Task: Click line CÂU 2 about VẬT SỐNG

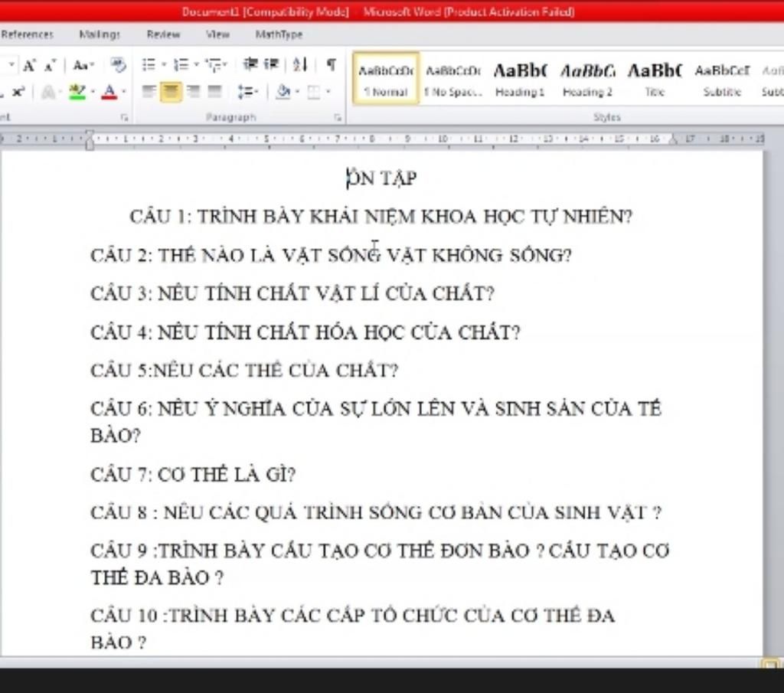Action: pyautogui.click(x=331, y=255)
